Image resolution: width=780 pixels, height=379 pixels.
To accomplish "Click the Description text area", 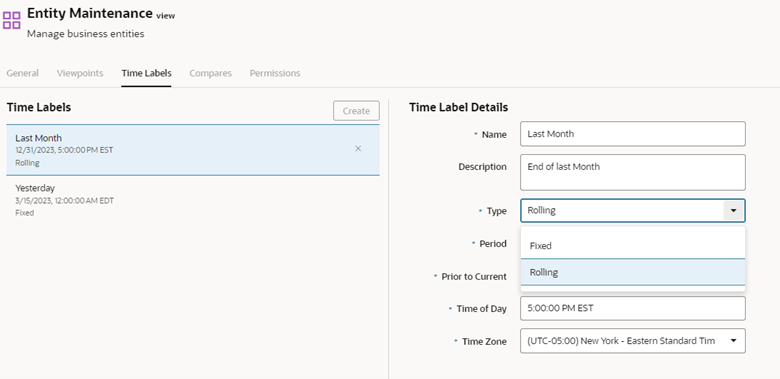I will tap(633, 172).
